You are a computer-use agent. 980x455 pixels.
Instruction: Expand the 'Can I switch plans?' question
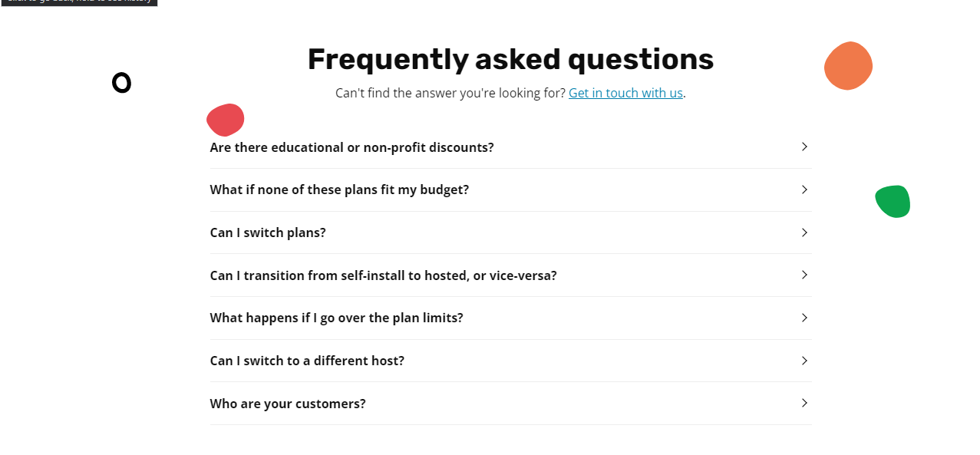point(268,232)
